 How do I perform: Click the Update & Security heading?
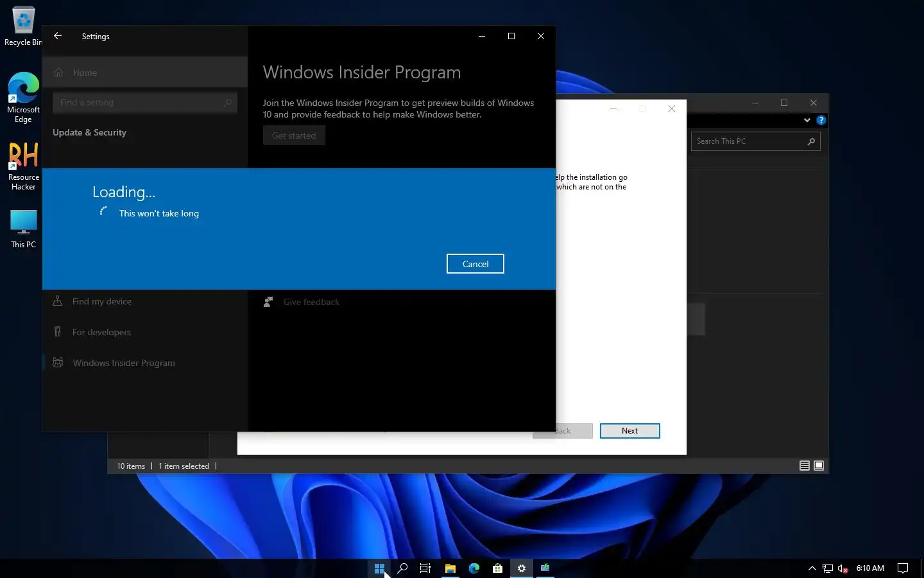pos(89,132)
